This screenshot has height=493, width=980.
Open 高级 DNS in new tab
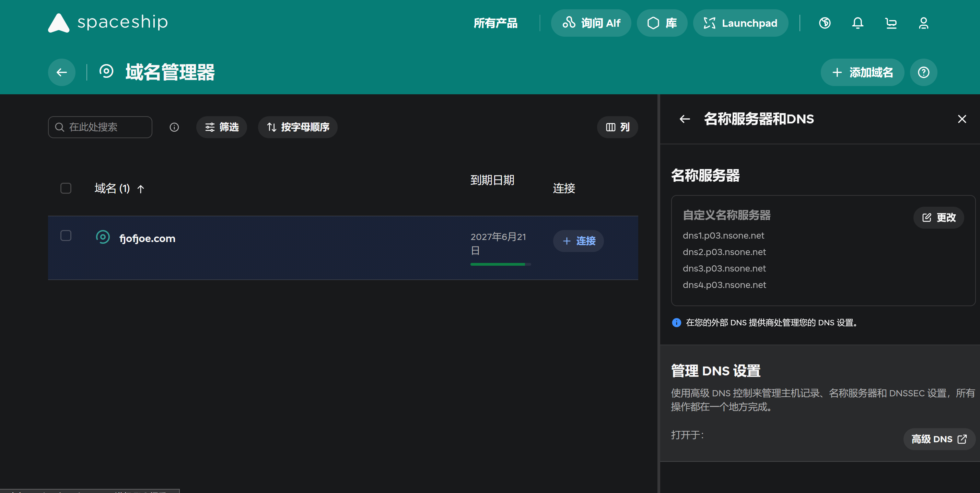point(939,439)
